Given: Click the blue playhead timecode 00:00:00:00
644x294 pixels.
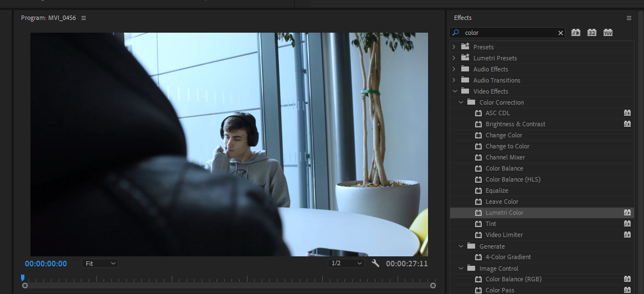Looking at the screenshot, I should click(46, 264).
